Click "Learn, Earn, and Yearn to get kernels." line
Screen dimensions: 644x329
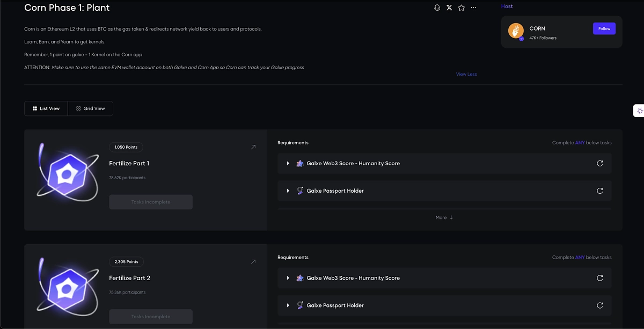point(65,42)
